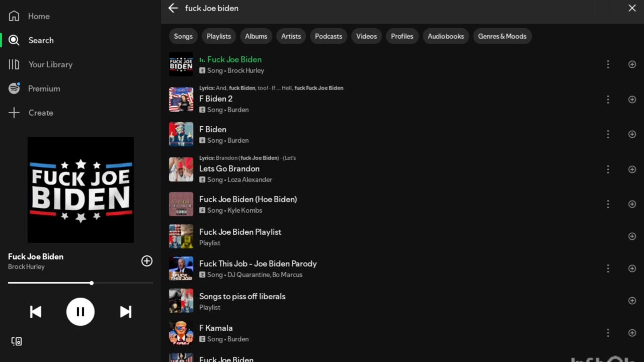
Task: Skip to the next track
Action: pyautogui.click(x=126, y=312)
